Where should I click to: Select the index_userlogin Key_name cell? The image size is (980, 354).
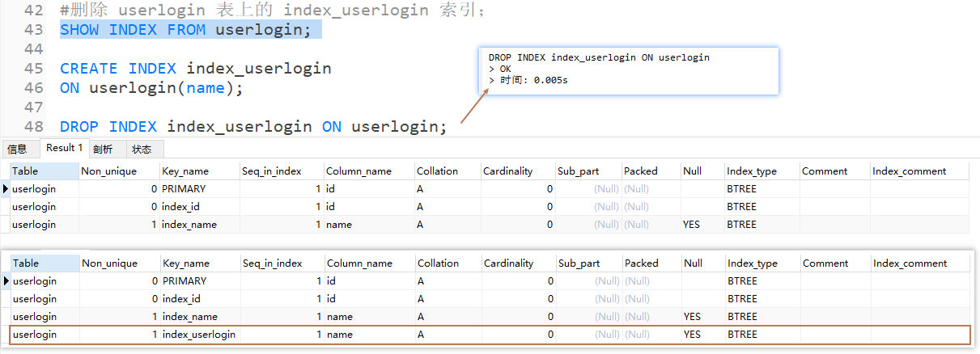coord(199,335)
